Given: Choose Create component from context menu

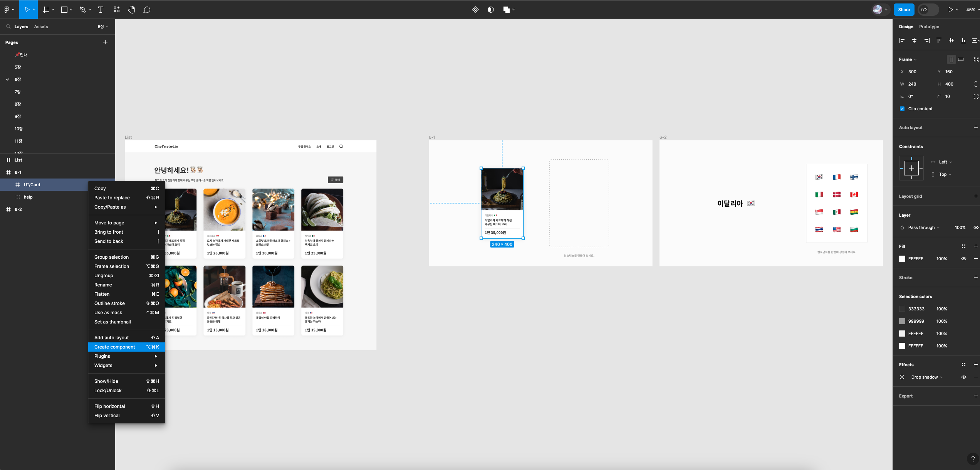Looking at the screenshot, I should pyautogui.click(x=115, y=347).
